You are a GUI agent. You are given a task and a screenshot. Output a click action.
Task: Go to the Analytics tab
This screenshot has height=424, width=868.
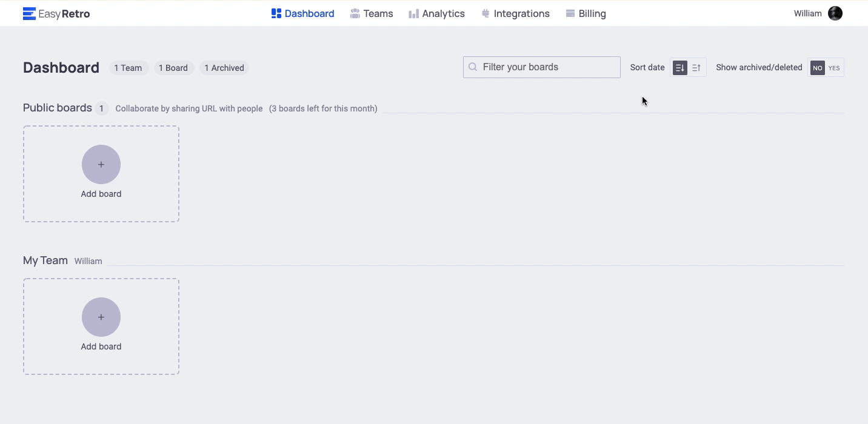(x=436, y=13)
